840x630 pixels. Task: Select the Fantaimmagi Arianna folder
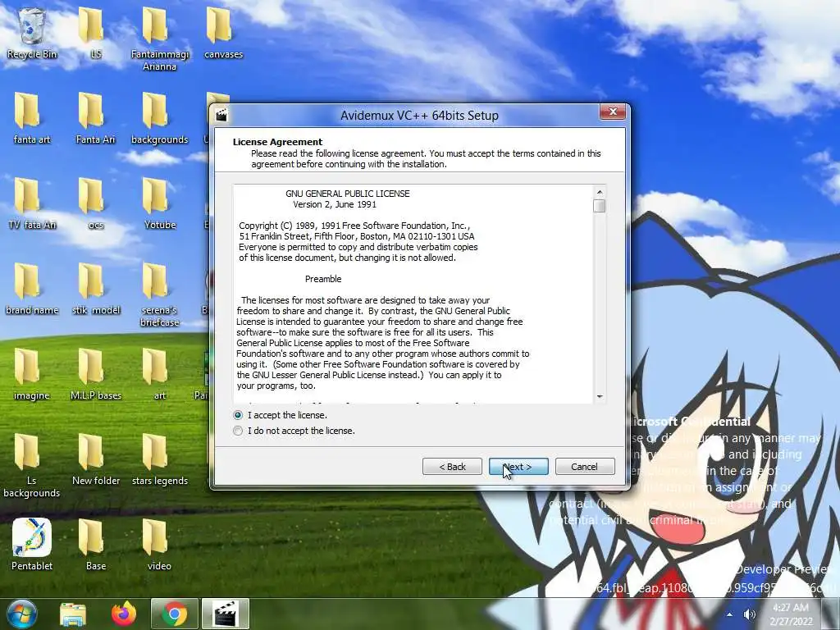point(160,38)
